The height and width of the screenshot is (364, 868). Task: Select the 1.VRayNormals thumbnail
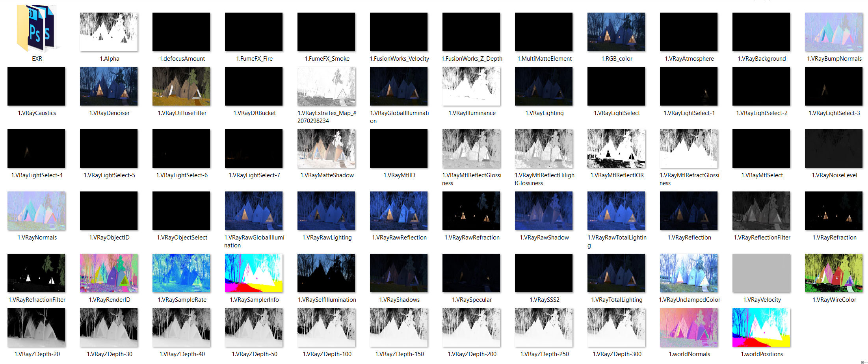click(x=36, y=211)
